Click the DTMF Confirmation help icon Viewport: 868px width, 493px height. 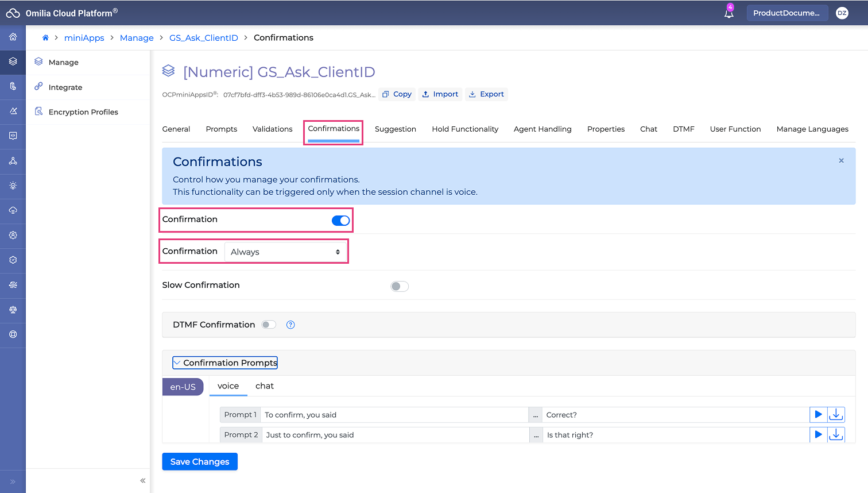290,325
